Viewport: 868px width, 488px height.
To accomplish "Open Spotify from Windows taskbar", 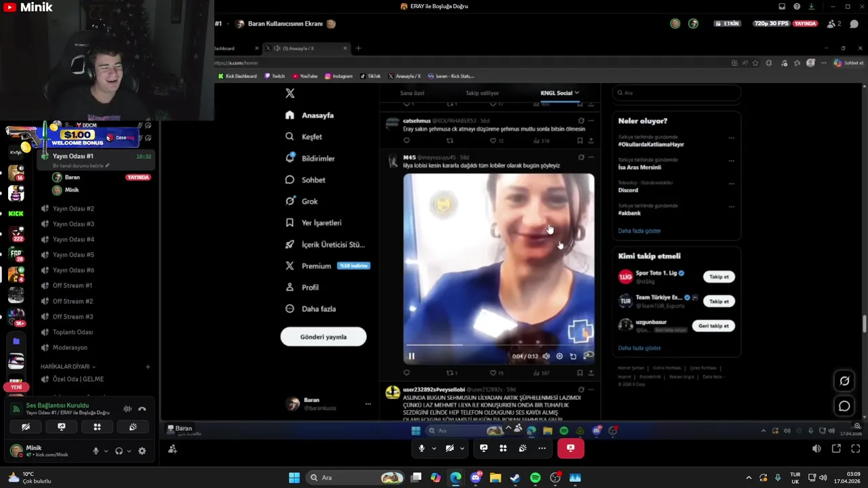I will (x=535, y=478).
